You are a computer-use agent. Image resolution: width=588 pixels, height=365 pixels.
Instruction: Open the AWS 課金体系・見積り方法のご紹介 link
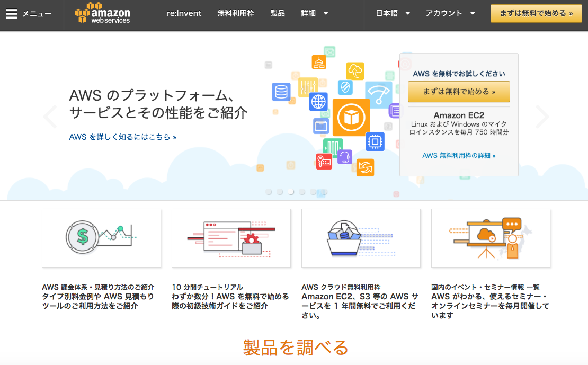pyautogui.click(x=98, y=287)
